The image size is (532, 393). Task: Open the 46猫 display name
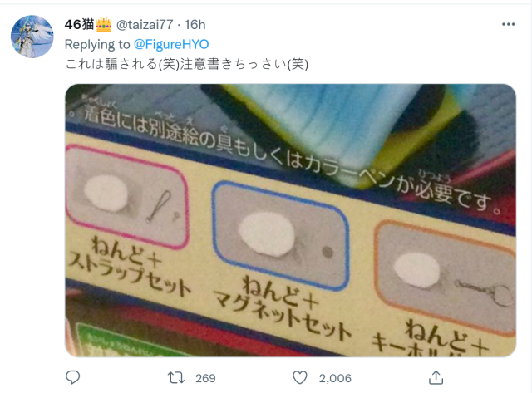(80, 24)
